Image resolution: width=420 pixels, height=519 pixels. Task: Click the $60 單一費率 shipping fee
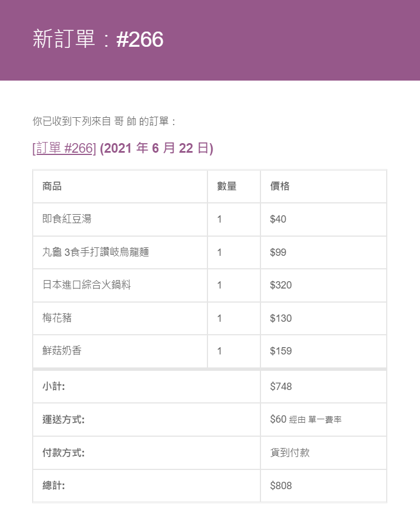point(306,419)
